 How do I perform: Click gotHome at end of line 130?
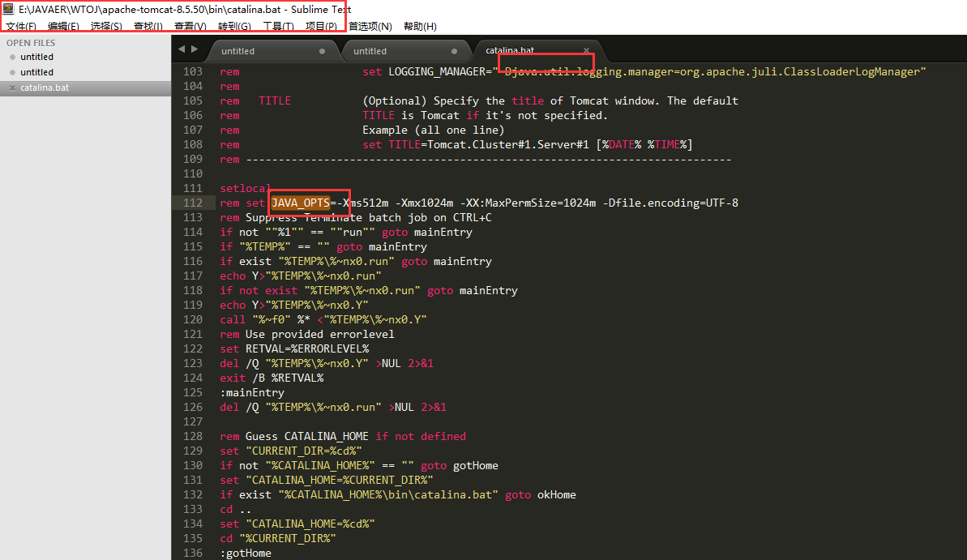476,466
